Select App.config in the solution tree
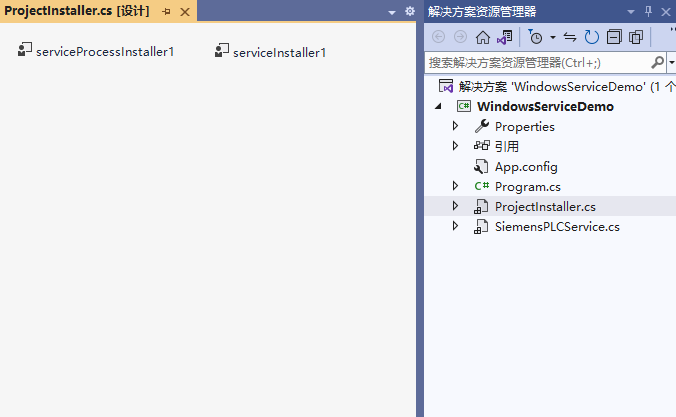 tap(525, 166)
